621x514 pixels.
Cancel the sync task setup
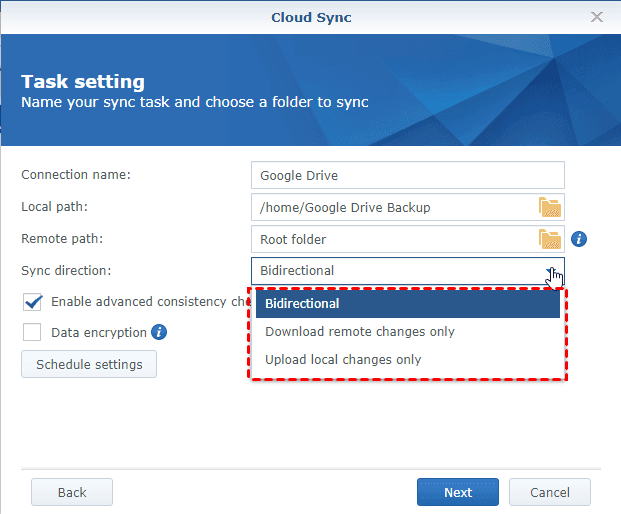pyautogui.click(x=549, y=492)
